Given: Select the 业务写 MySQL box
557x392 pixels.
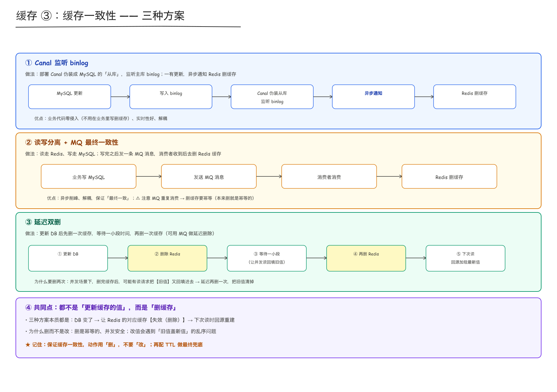Looking at the screenshot, I should click(89, 176).
